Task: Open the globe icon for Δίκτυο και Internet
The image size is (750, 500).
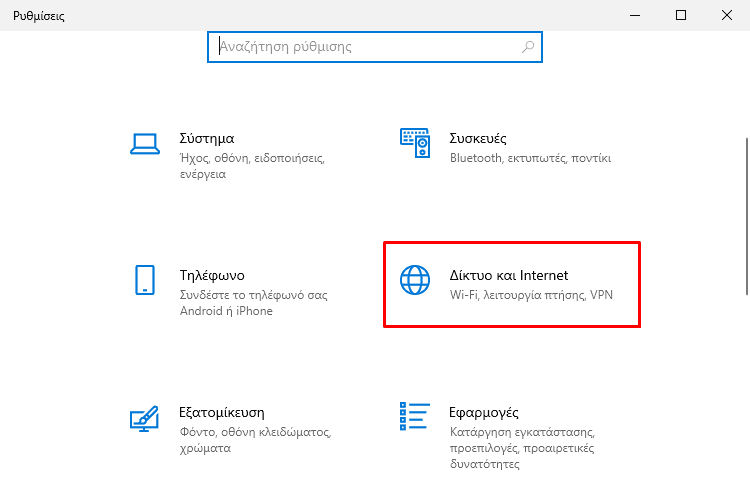Action: pyautogui.click(x=415, y=280)
